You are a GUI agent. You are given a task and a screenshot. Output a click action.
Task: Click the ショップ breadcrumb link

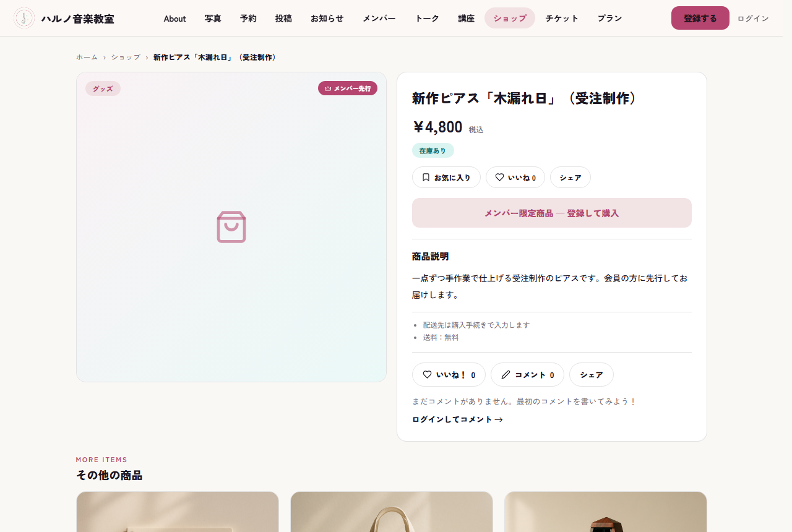(x=126, y=57)
